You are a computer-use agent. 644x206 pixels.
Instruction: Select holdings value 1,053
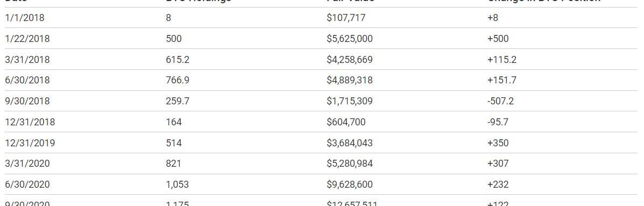point(178,184)
